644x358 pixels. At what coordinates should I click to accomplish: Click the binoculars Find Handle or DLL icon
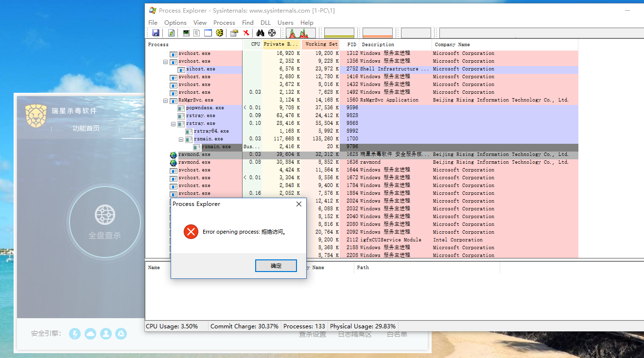click(x=261, y=33)
